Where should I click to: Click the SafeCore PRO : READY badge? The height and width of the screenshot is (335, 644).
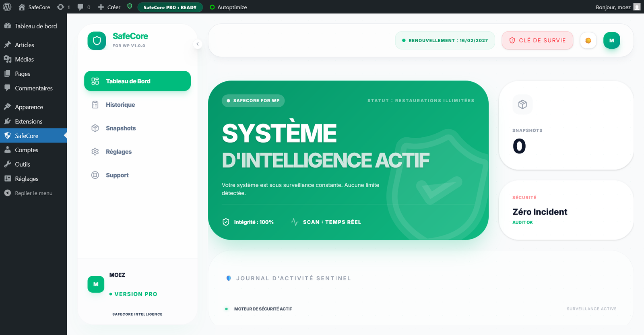(170, 7)
